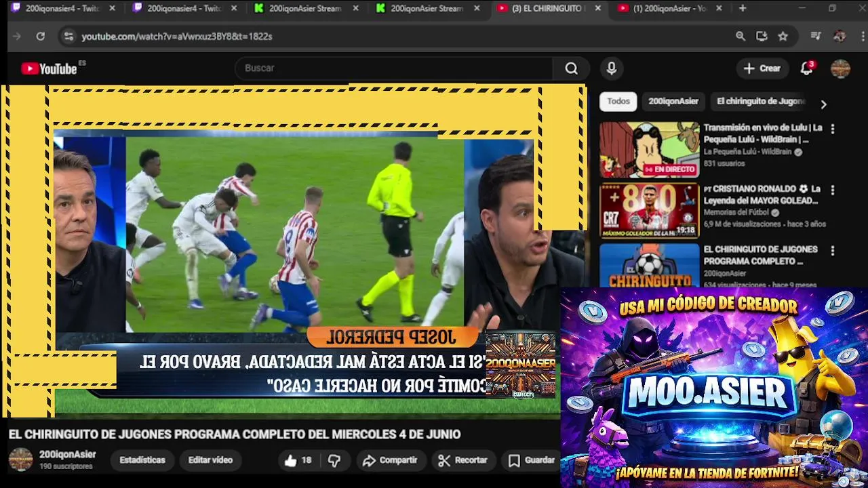Open options menu for La Pequeña Lulú video
The height and width of the screenshot is (488, 868).
833,128
